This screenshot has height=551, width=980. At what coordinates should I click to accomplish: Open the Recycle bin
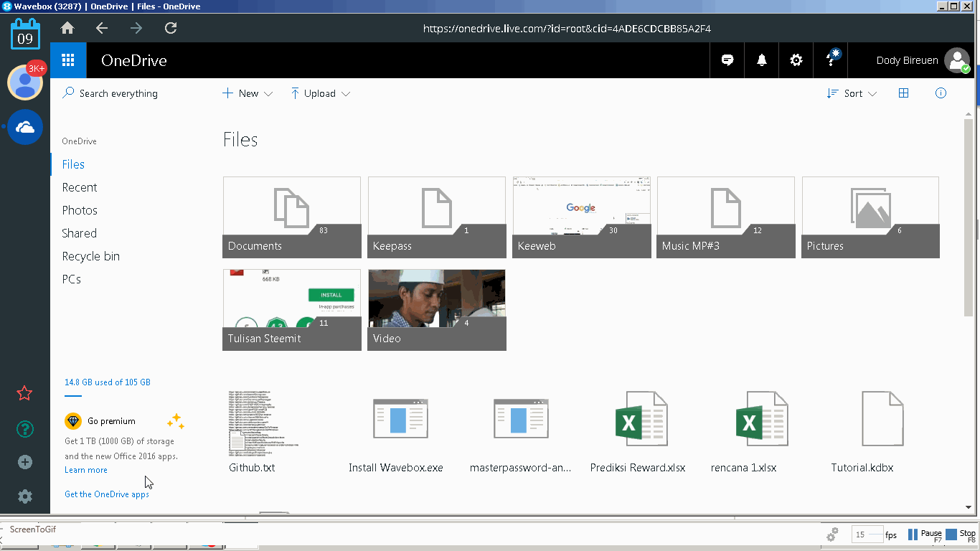click(x=90, y=256)
